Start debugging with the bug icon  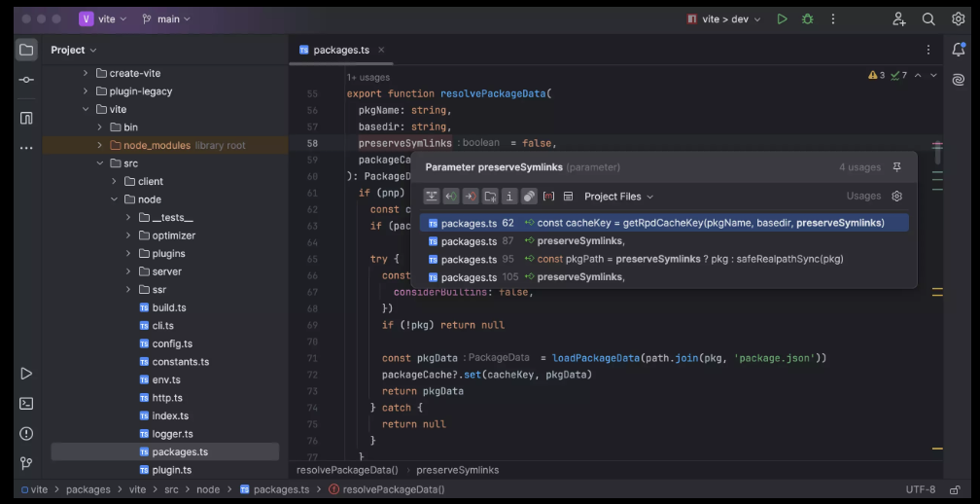tap(807, 18)
